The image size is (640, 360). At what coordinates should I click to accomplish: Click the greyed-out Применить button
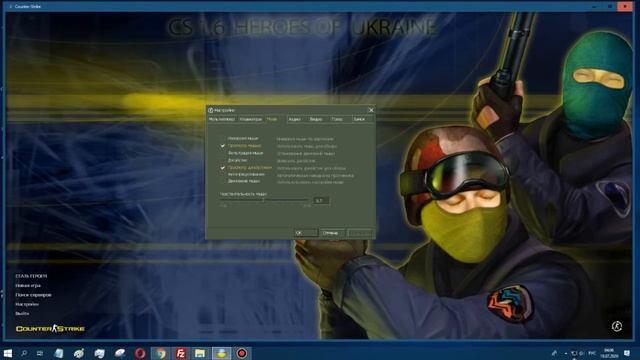pos(360,233)
